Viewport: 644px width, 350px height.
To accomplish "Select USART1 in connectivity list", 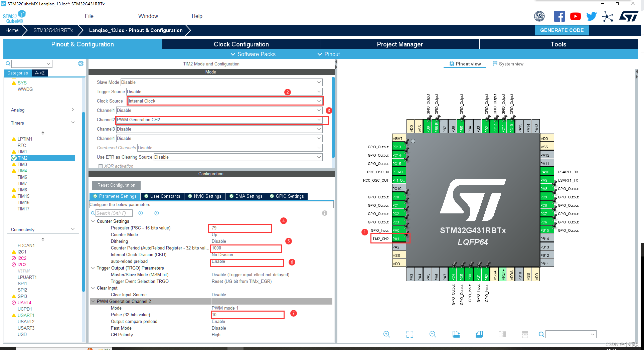I will pos(26,315).
